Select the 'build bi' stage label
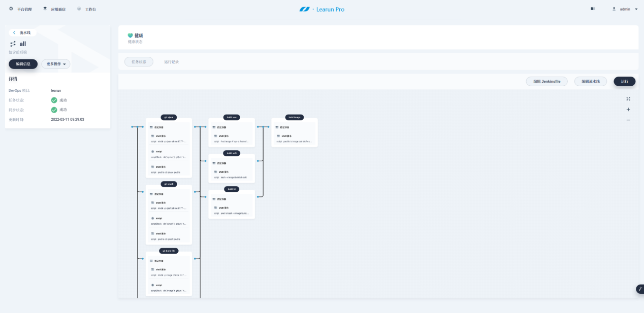This screenshot has width=644, height=313. coord(232,189)
